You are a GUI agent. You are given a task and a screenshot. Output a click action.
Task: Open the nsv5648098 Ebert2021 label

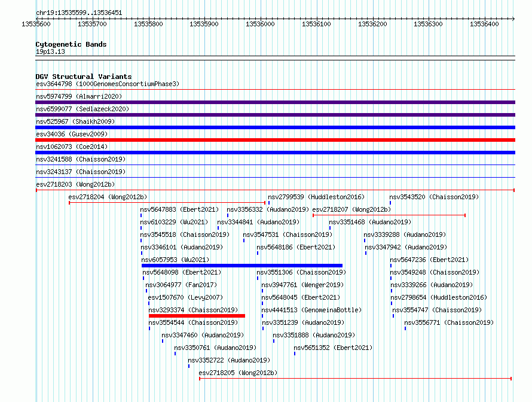[x=182, y=272]
